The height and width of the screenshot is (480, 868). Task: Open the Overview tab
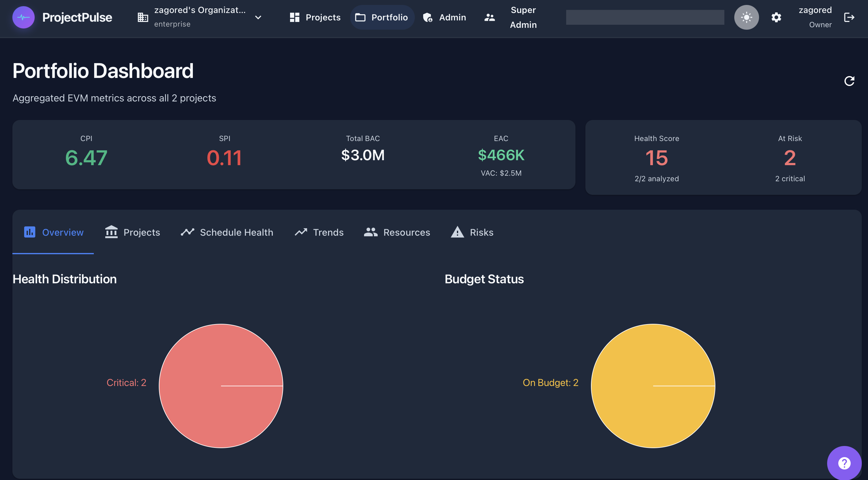(x=53, y=232)
